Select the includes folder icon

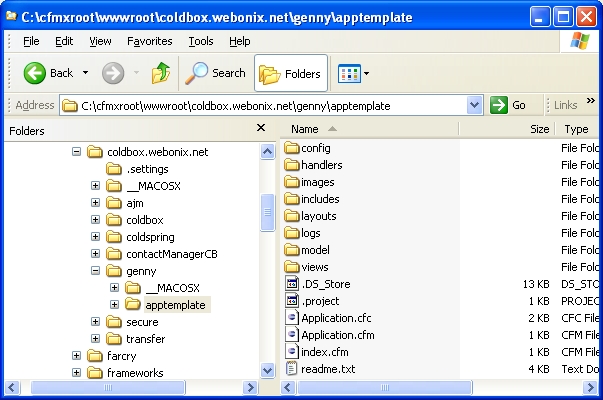point(292,199)
